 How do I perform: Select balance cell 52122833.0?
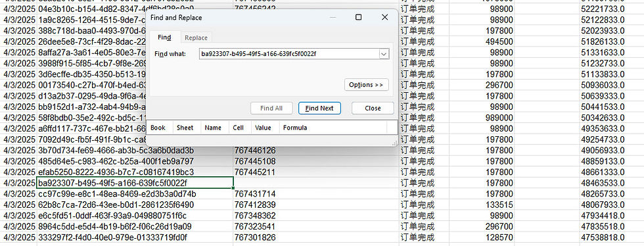(x=612, y=20)
